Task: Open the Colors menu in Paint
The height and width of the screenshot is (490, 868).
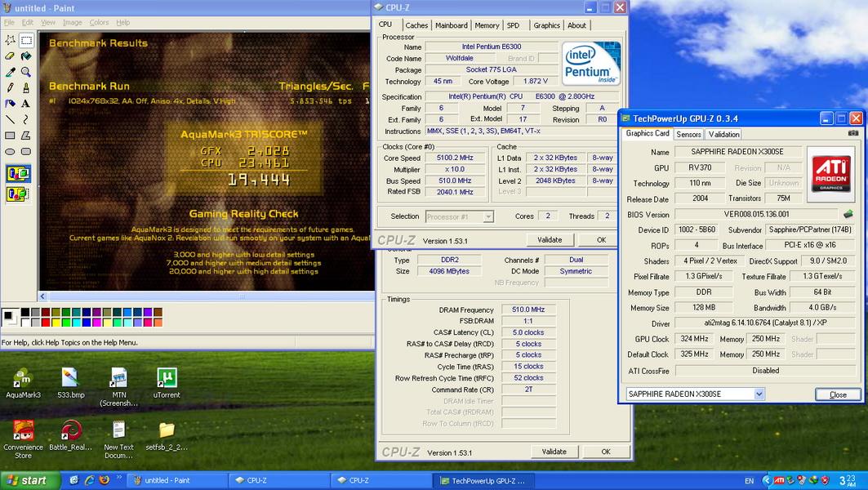Action: [99, 23]
